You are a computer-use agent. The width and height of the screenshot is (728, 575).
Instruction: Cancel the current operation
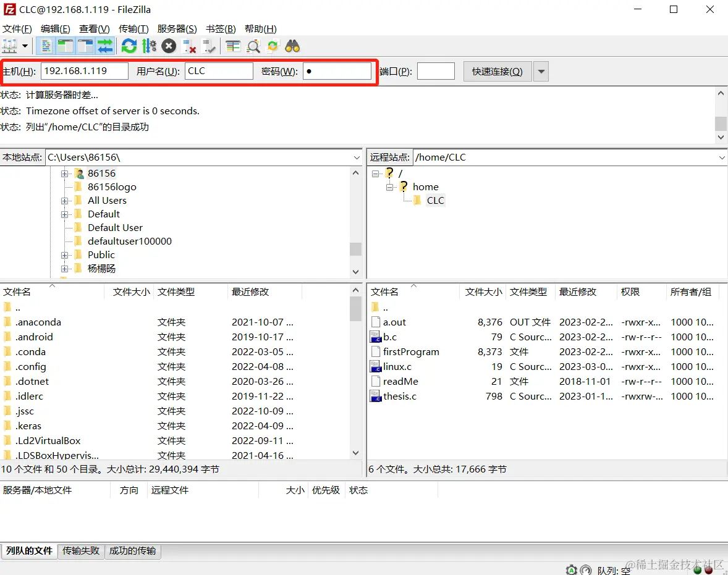(x=169, y=46)
